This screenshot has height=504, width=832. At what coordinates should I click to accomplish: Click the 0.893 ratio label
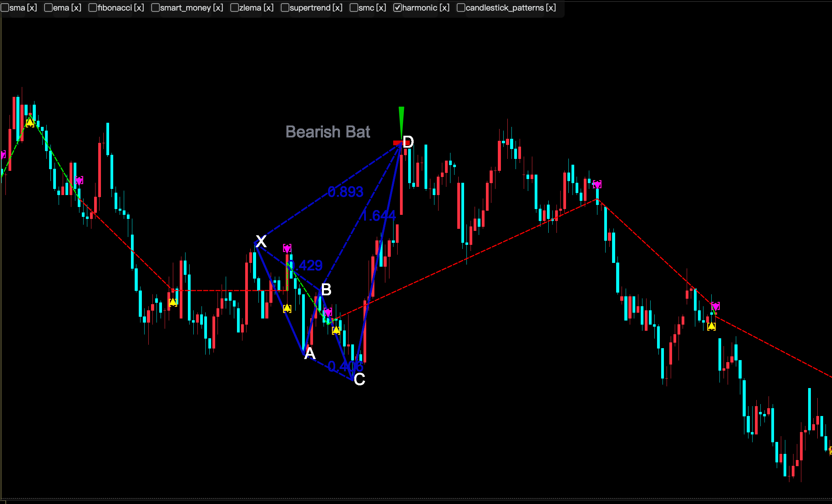click(345, 192)
